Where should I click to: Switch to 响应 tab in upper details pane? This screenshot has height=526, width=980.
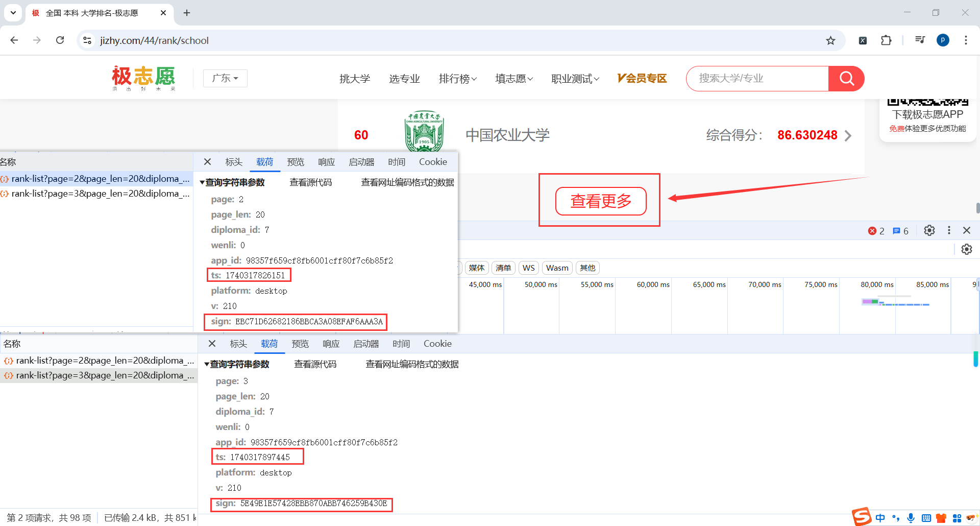click(326, 162)
